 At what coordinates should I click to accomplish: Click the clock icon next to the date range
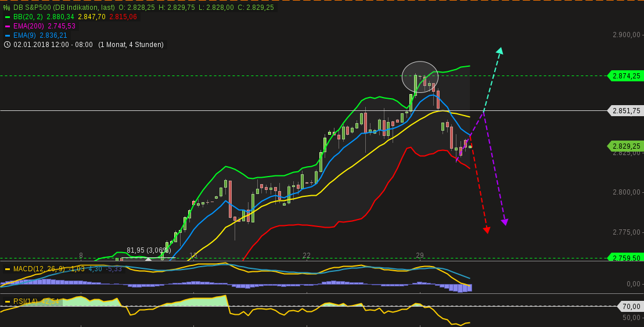(7, 44)
